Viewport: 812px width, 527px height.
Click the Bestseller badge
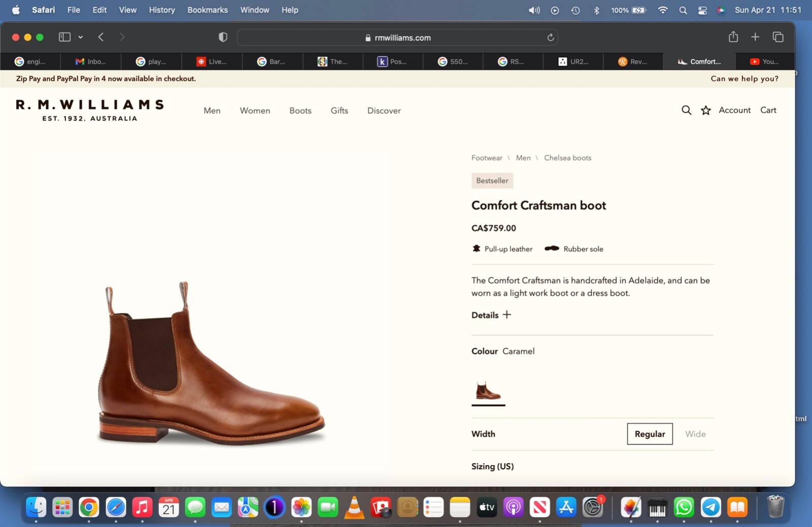point(492,181)
